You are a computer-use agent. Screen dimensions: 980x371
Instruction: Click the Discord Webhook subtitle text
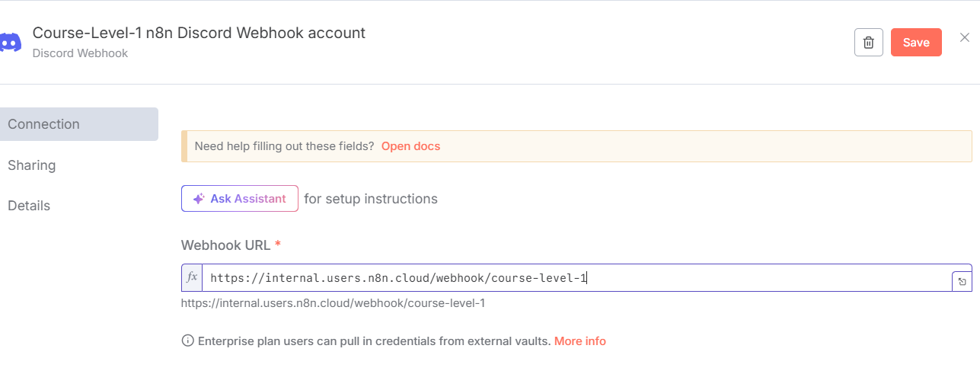point(80,53)
